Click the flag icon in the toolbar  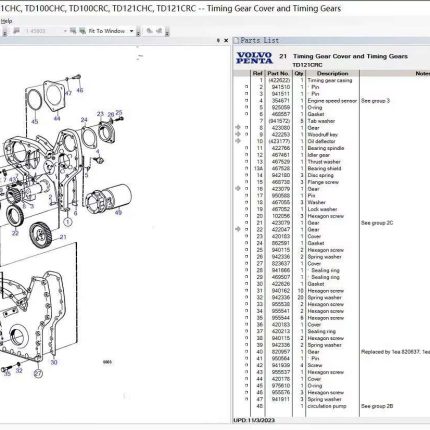[16, 31]
